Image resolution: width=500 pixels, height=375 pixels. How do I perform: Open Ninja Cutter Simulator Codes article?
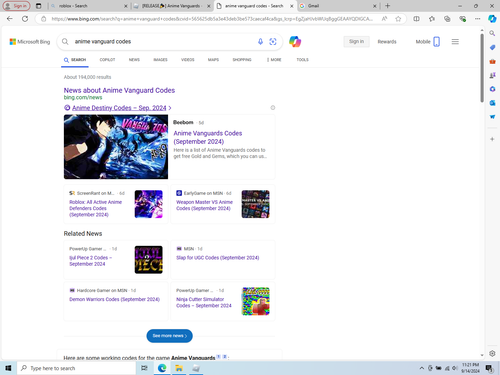click(204, 302)
